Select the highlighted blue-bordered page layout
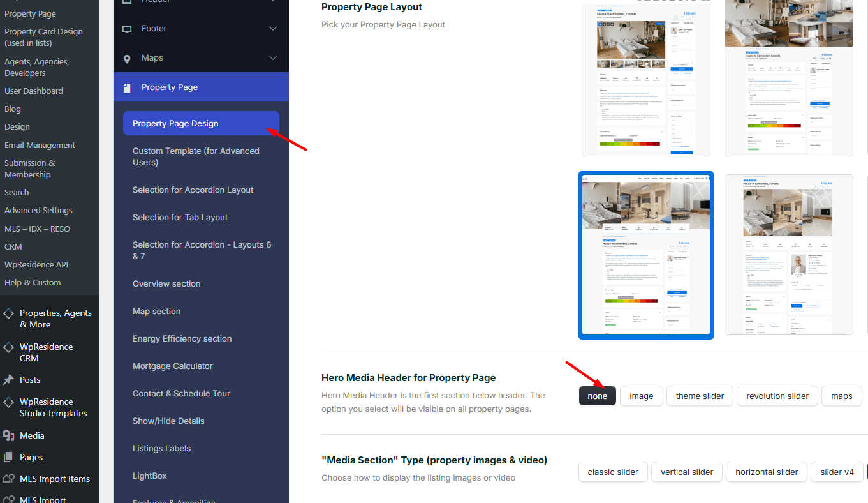This screenshot has width=868, height=503. click(645, 255)
